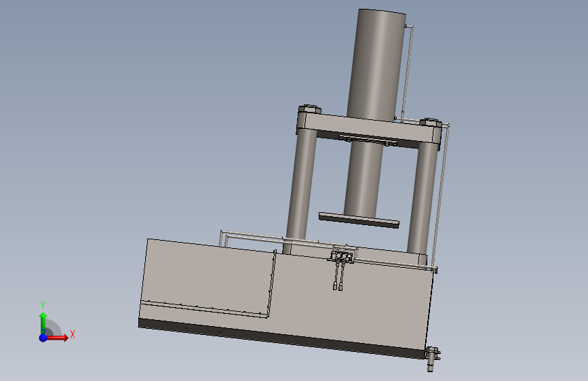
Task: Select the control valve block on the base
Action: click(342, 256)
